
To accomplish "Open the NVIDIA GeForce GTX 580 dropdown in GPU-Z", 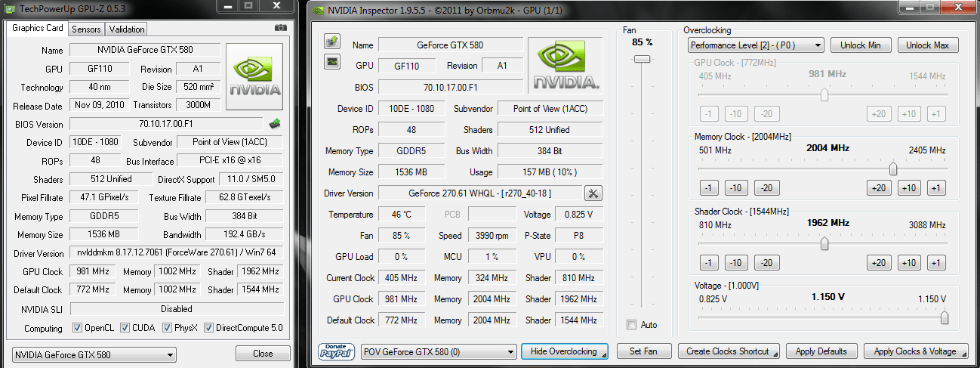I will tap(94, 354).
